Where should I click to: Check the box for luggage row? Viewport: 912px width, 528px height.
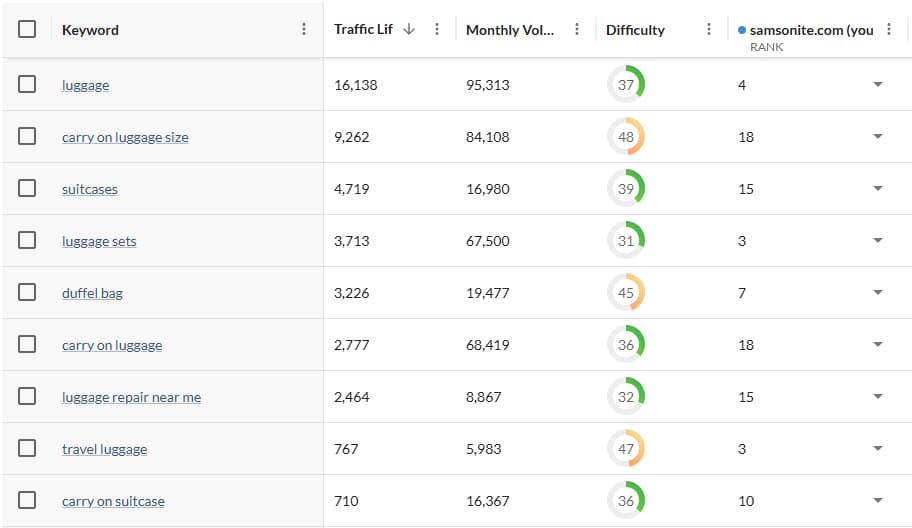[27, 84]
